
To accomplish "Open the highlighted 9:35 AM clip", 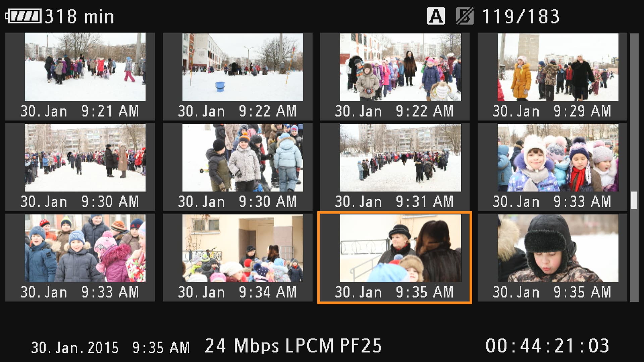I will 395,257.
